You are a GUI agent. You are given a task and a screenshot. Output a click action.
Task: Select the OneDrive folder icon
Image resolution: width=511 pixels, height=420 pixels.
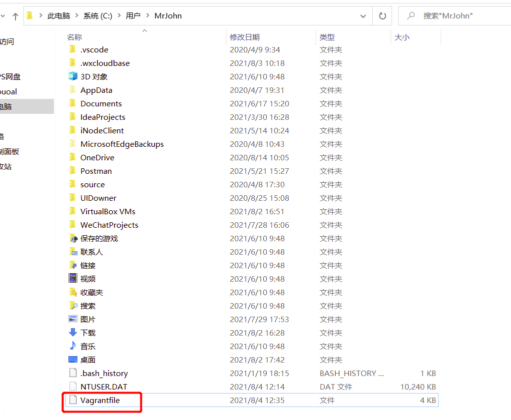click(x=72, y=157)
